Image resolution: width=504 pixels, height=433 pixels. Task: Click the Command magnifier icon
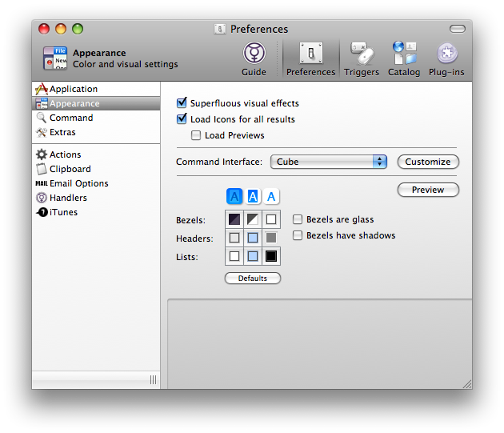pyautogui.click(x=42, y=118)
